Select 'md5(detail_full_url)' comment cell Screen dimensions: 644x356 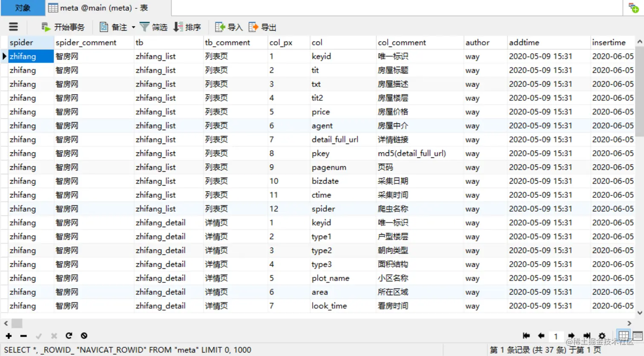coord(420,154)
